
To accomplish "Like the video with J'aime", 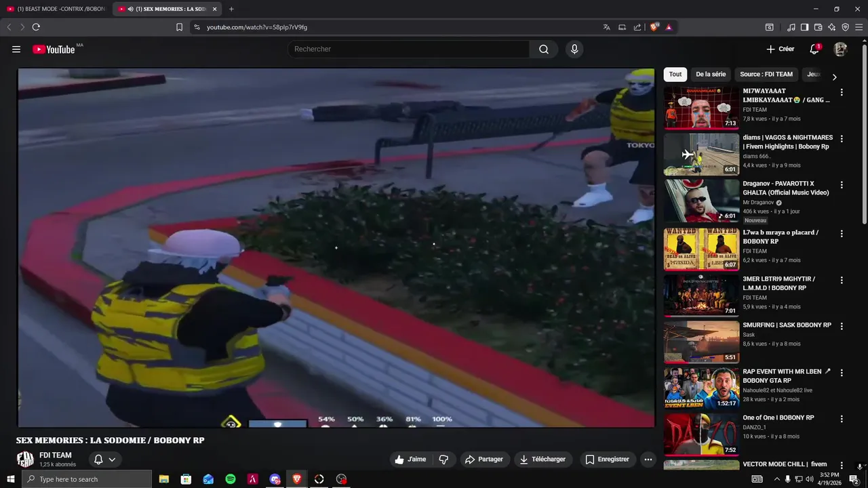I will pos(410,460).
